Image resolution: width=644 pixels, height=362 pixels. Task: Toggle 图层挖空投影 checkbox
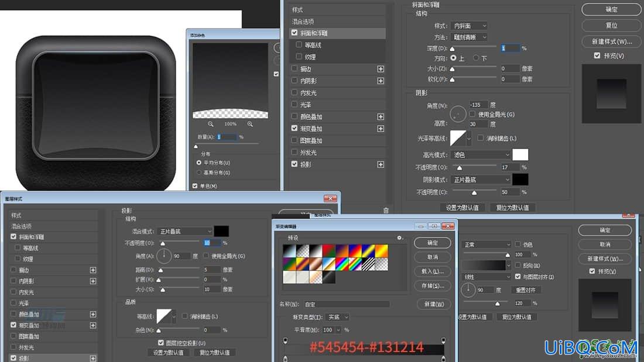coord(160,343)
